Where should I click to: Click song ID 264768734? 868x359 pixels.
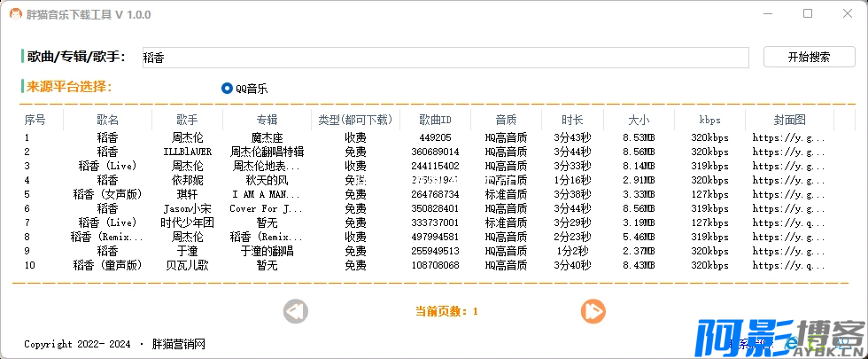(435, 194)
